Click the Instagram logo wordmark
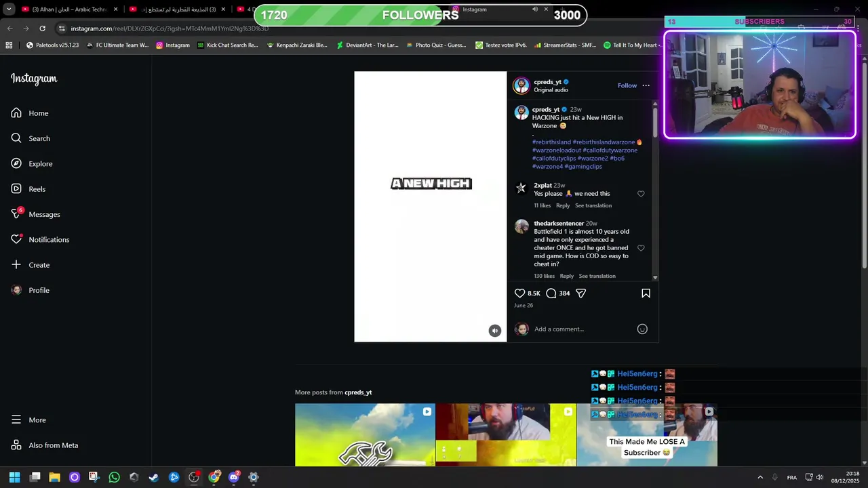Viewport: 868px width, 488px height. click(34, 79)
